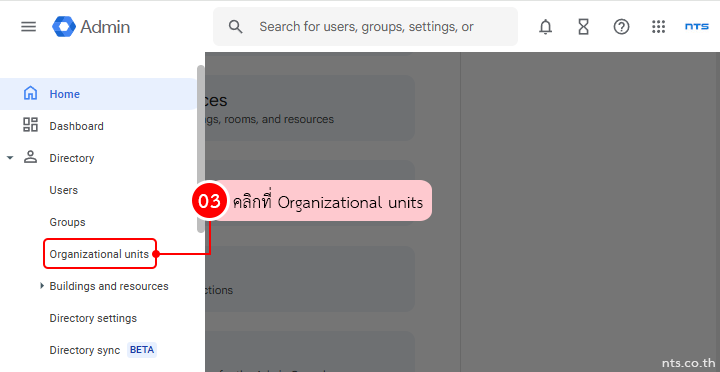This screenshot has height=372, width=720.
Task: Click the NTS account logo
Action: pyautogui.click(x=697, y=27)
